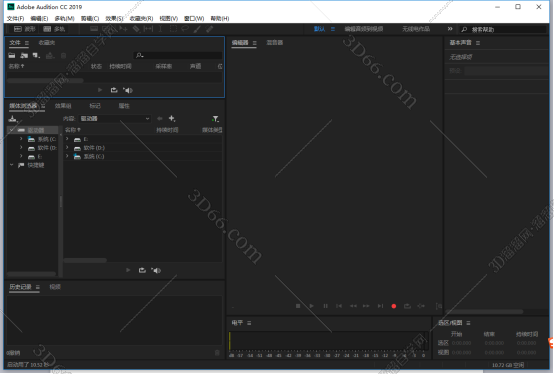This screenshot has height=374, width=554.
Task: Select the Paintbrush Selection tool
Action: [197, 29]
